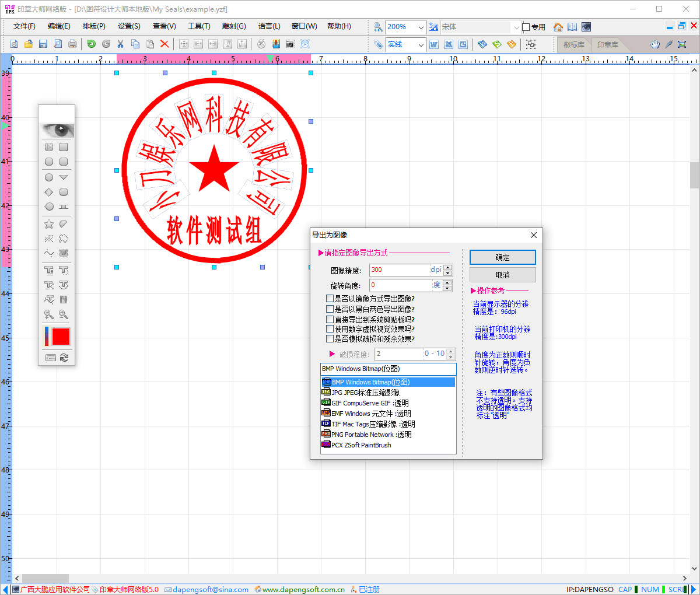The image size is (700, 595).
Task: Tick export directly to clipboard checkbox
Action: (x=330, y=320)
